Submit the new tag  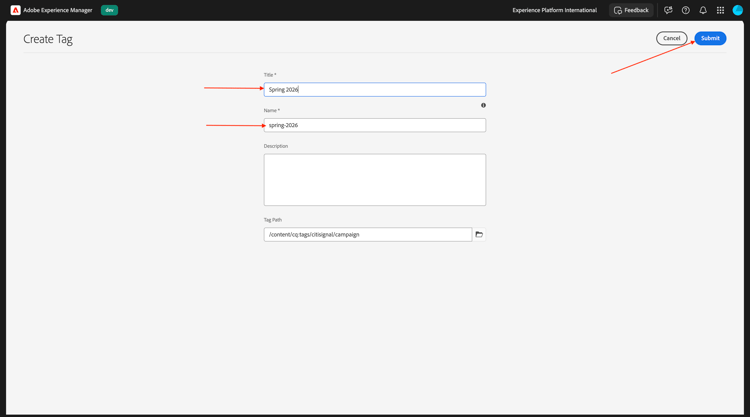[x=710, y=38]
